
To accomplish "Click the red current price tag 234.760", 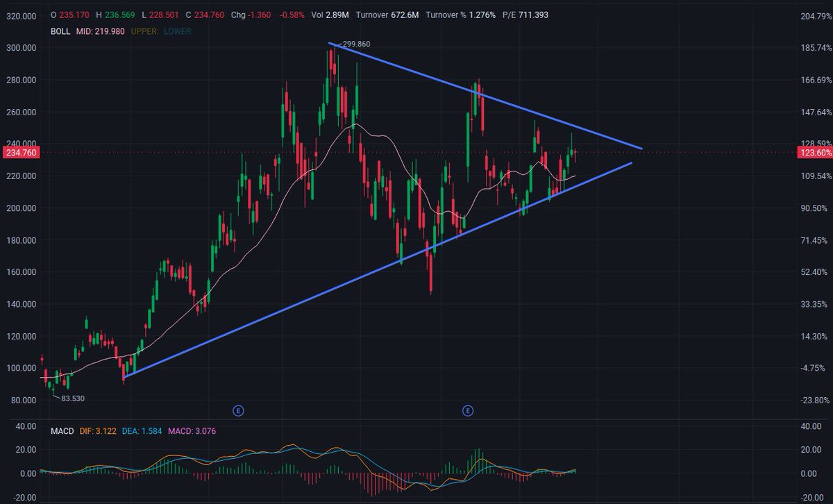I will (21, 152).
